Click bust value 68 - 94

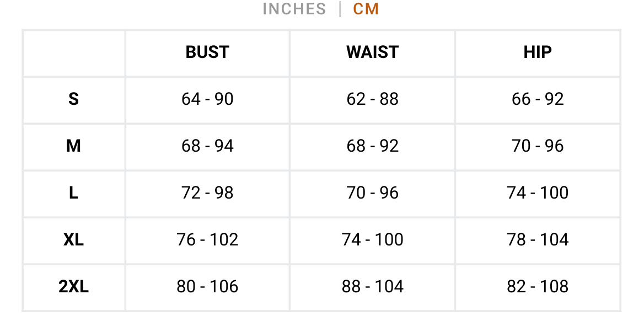(207, 146)
